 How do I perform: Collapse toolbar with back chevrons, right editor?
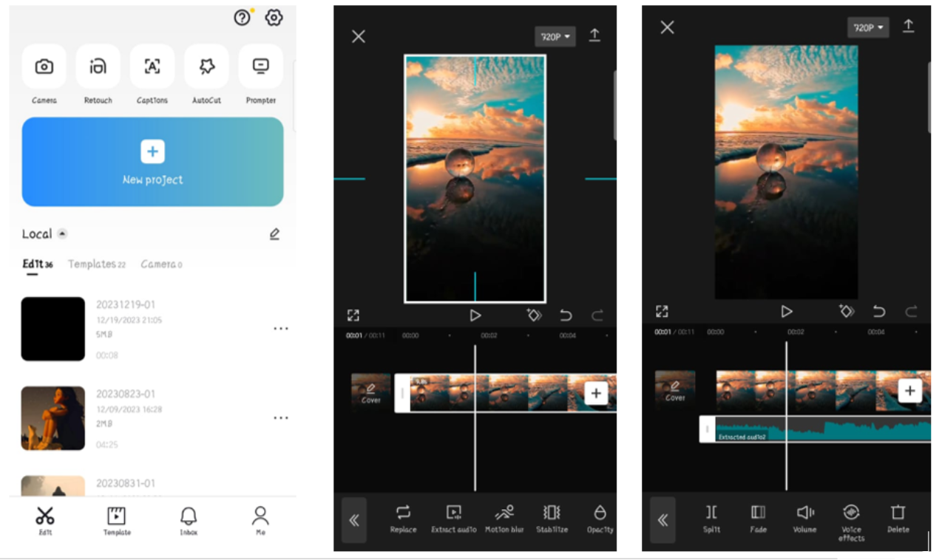pos(663,520)
